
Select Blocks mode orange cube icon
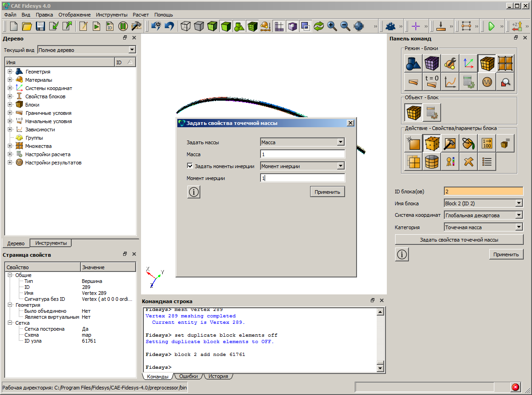[487, 63]
